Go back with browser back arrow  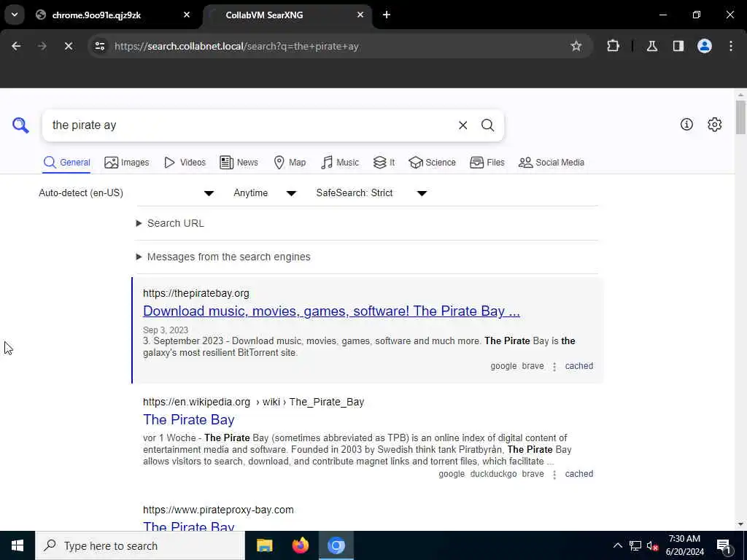[16, 46]
